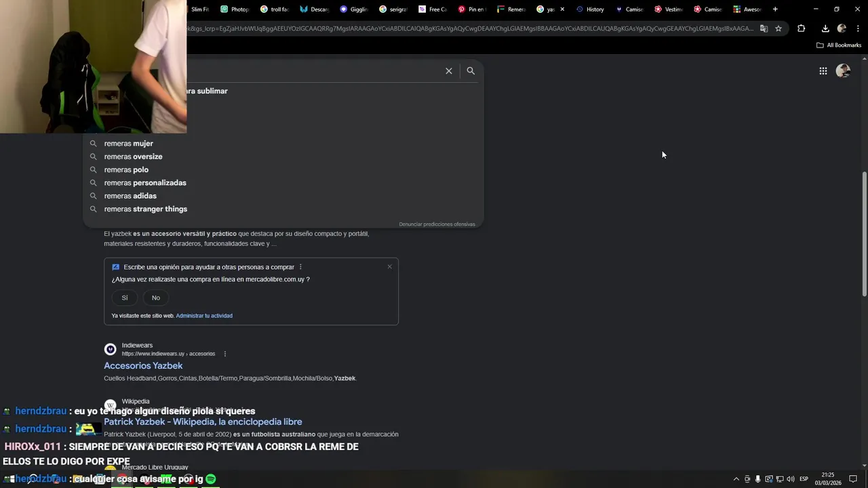Image resolution: width=868 pixels, height=488 pixels.
Task: Open the All Bookmarks folder
Action: point(839,45)
